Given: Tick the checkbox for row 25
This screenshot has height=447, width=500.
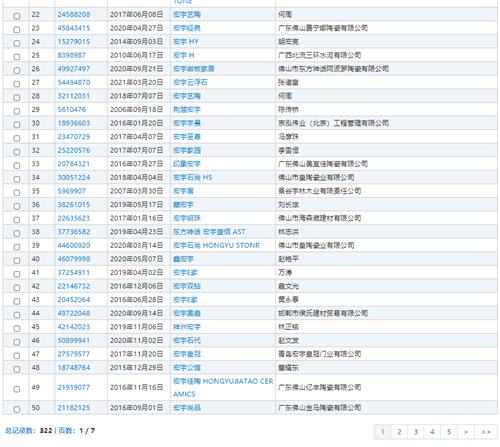Looking at the screenshot, I should coord(17,57).
